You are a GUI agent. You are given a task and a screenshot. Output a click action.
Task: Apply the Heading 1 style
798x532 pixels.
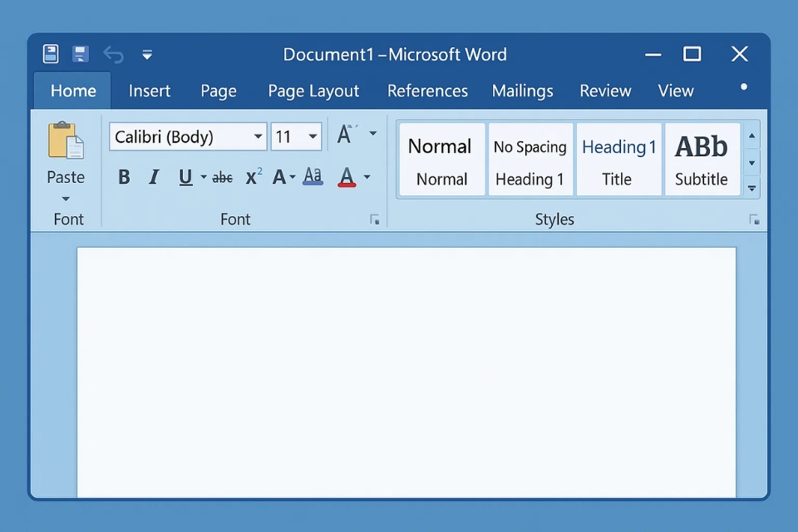[618, 158]
